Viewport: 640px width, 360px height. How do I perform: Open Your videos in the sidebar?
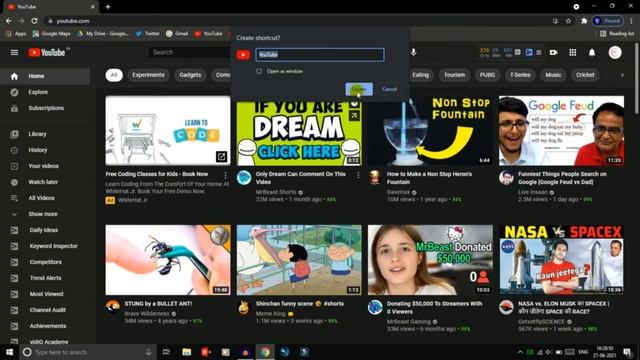pos(45,166)
